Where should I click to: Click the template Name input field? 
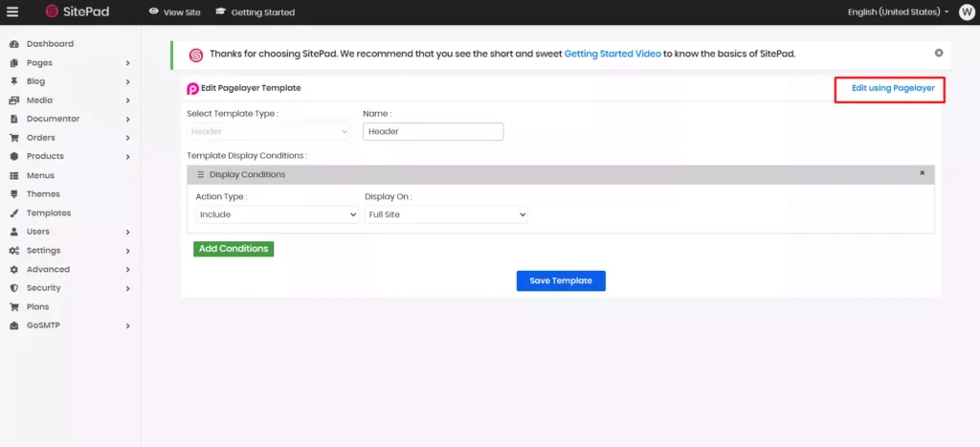tap(434, 131)
